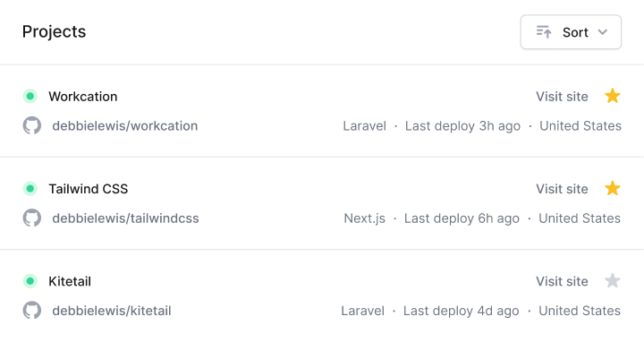
Task: Open the Sort dropdown button
Action: point(571,32)
